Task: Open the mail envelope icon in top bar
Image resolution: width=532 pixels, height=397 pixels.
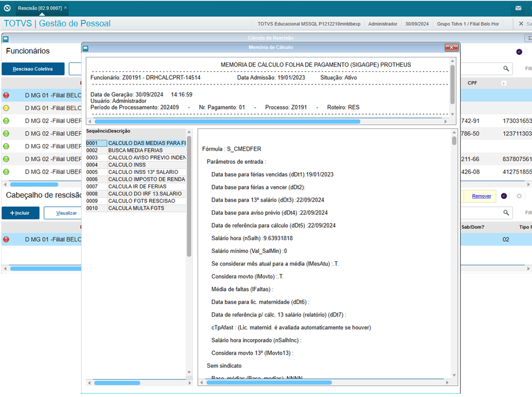Action: [518, 8]
